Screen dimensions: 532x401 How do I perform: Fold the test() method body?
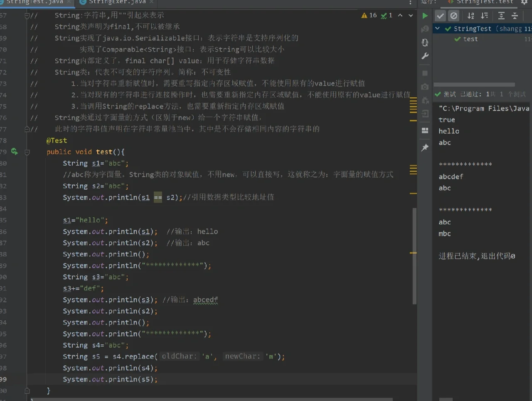pos(27,152)
